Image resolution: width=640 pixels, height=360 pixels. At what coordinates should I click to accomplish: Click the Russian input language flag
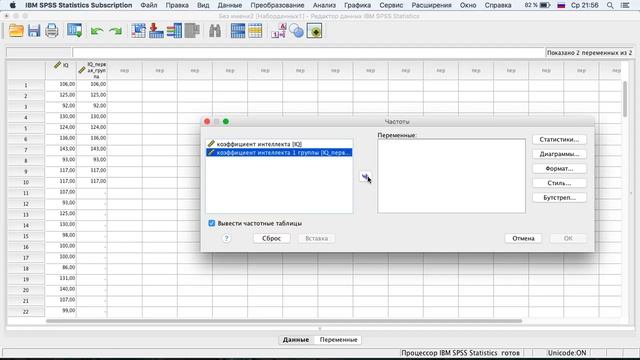coord(561,5)
